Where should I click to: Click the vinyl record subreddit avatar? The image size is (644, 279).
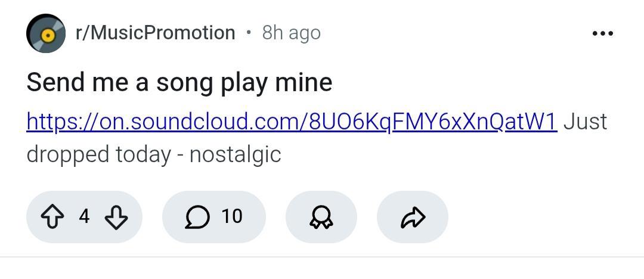pyautogui.click(x=46, y=33)
